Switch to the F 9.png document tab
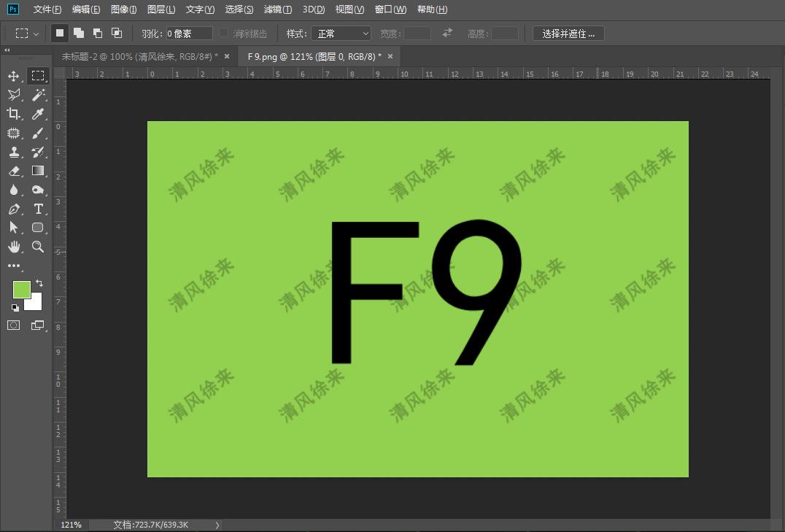Screen dimensions: 785x532 [314, 57]
